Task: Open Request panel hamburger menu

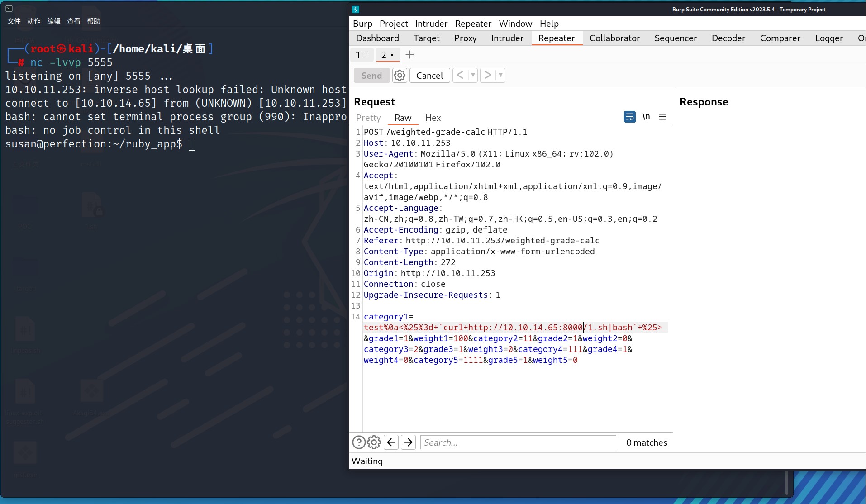Action: coord(662,117)
